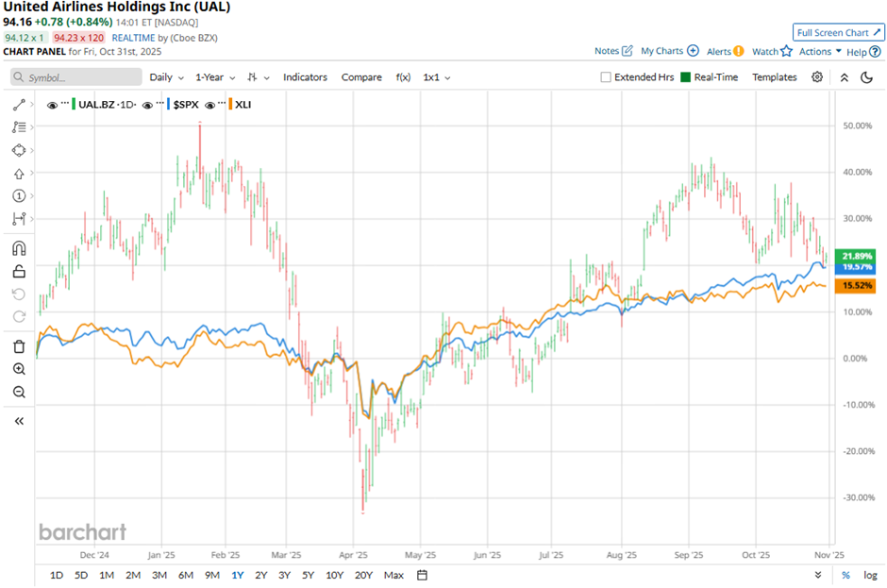Viewport: 887px width, 588px height.
Task: Open the Indicators menu
Action: pyautogui.click(x=305, y=77)
